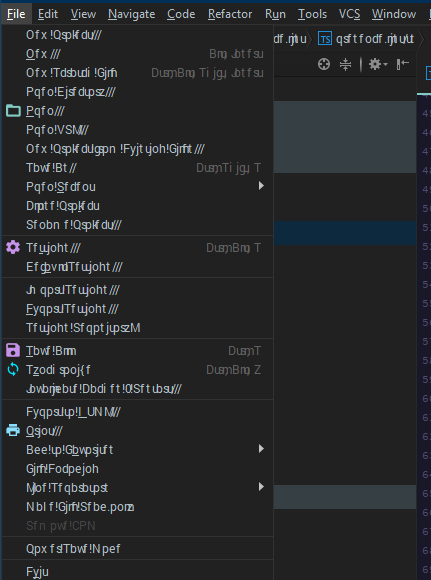
Task: Select "Ofx !Qspkfdu!gspn !Fyjtujoh!Gjmft///" entry
Action: coord(137,149)
